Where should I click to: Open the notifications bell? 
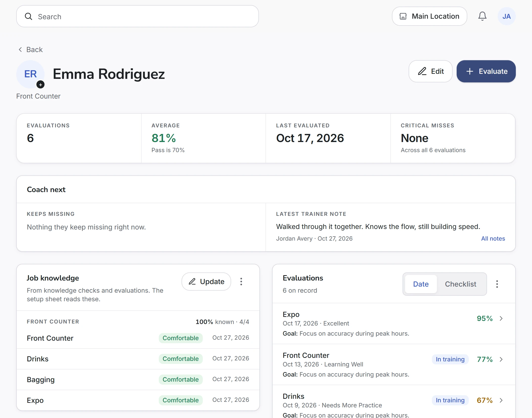tap(482, 16)
